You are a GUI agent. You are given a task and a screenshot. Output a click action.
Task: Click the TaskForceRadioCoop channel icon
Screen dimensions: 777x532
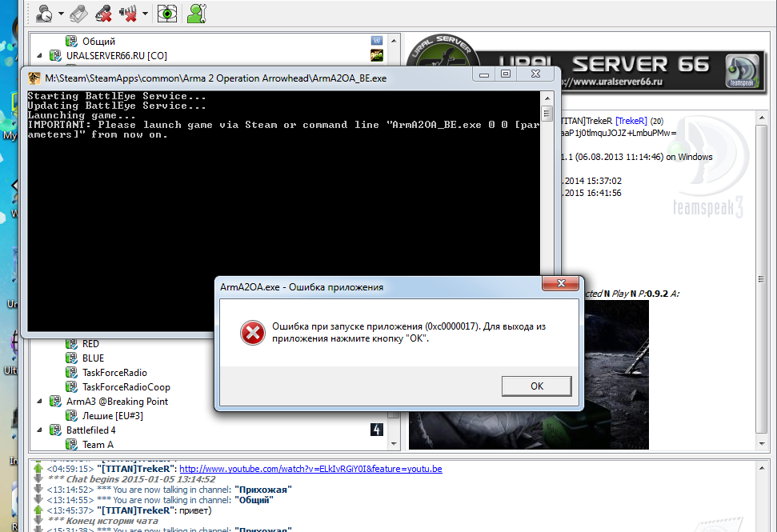71,387
